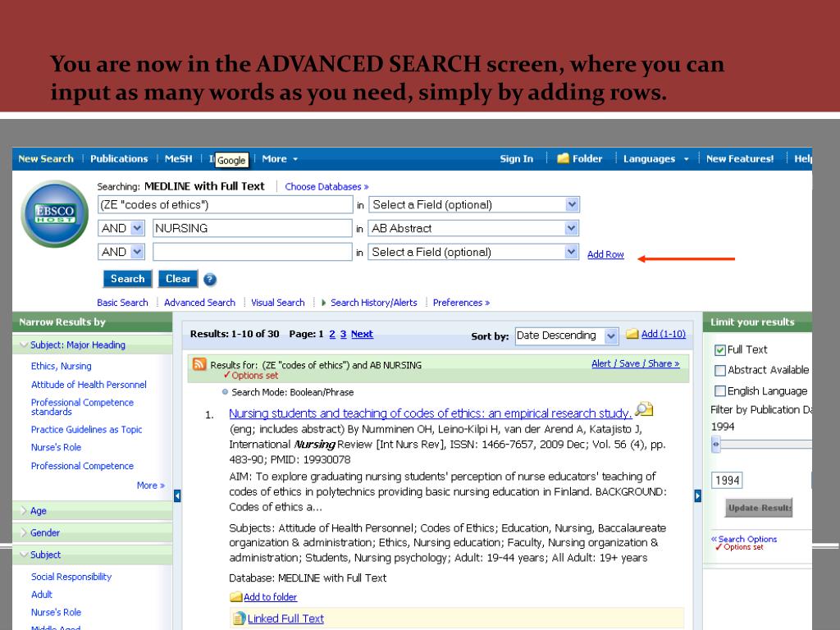The height and width of the screenshot is (630, 840).
Task: Open Preferences
Action: (x=461, y=303)
